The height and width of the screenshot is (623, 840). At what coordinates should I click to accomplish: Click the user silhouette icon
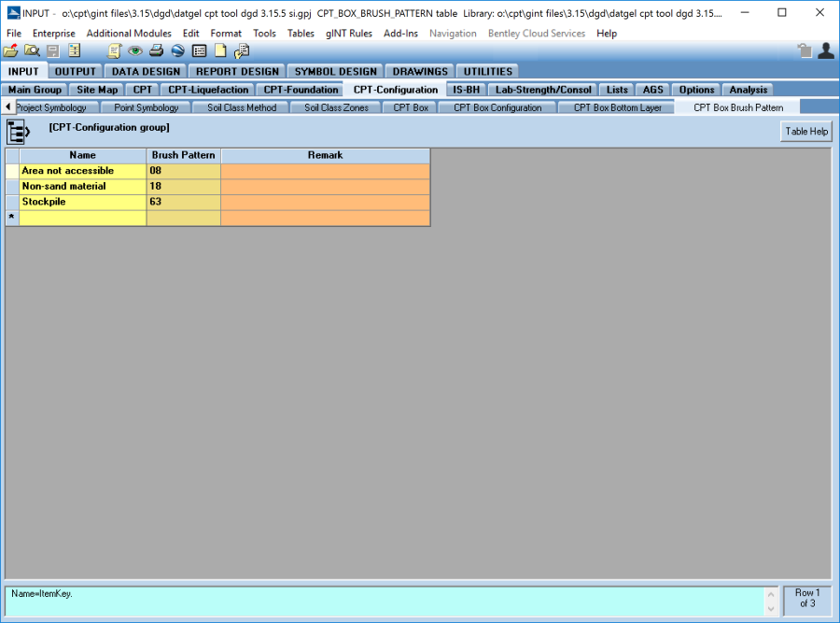pyautogui.click(x=825, y=51)
